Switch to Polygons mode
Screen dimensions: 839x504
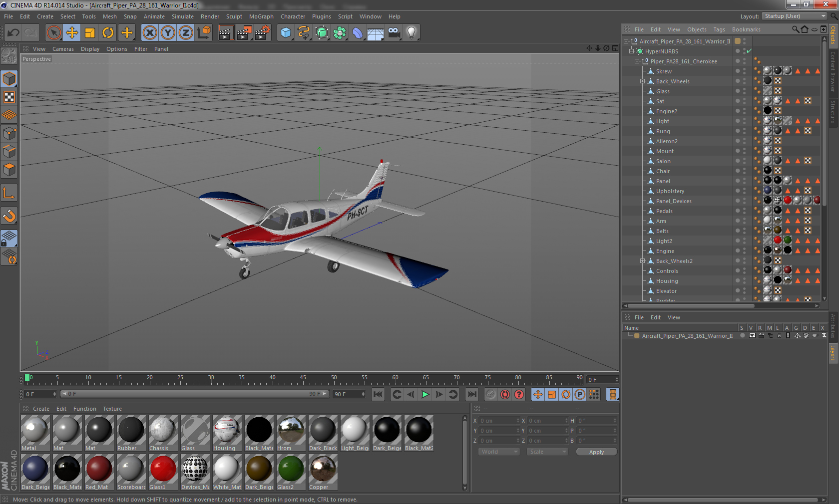coord(9,170)
